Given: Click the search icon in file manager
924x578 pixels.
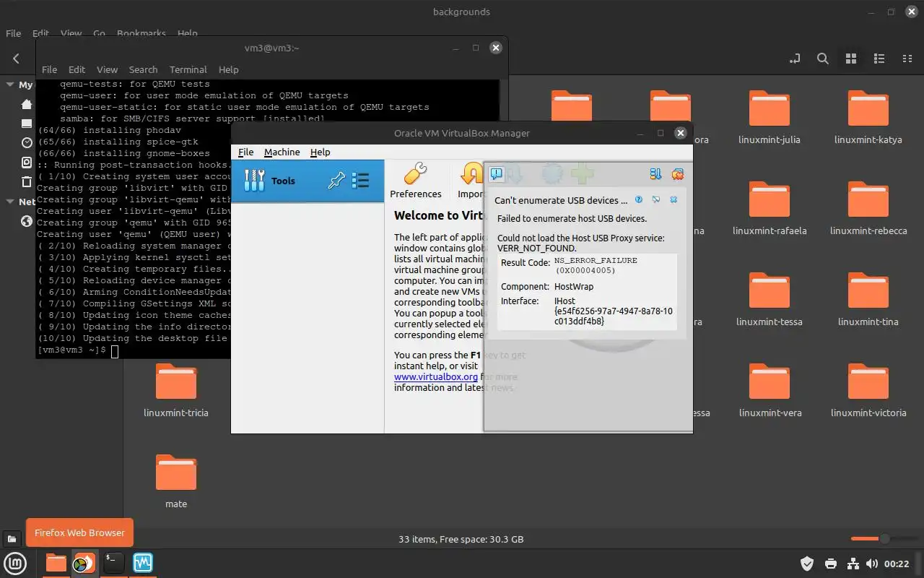Looking at the screenshot, I should 823,59.
